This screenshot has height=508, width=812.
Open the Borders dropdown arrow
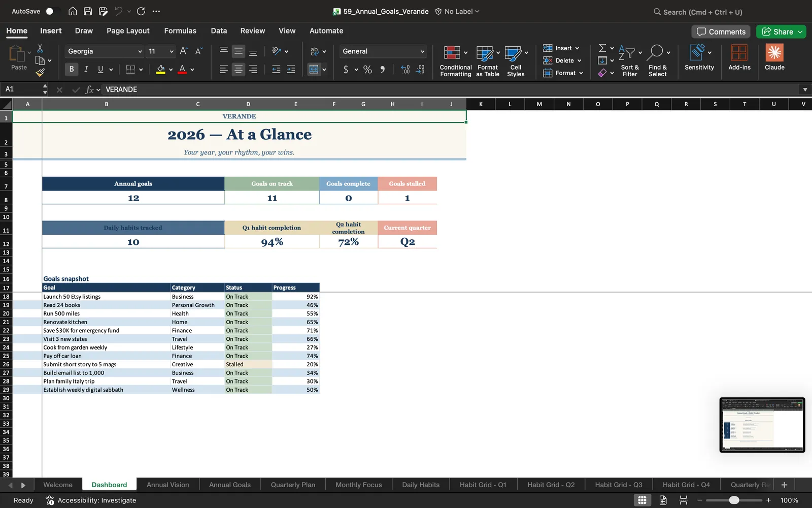[141, 70]
